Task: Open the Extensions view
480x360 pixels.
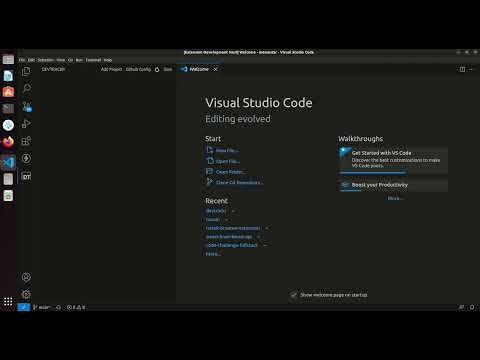Action: pos(26,141)
